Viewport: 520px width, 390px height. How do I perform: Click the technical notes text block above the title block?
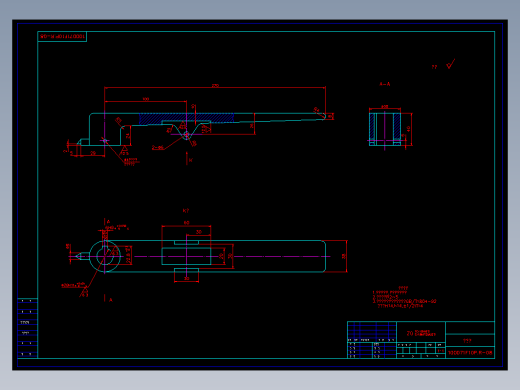[x=404, y=297]
